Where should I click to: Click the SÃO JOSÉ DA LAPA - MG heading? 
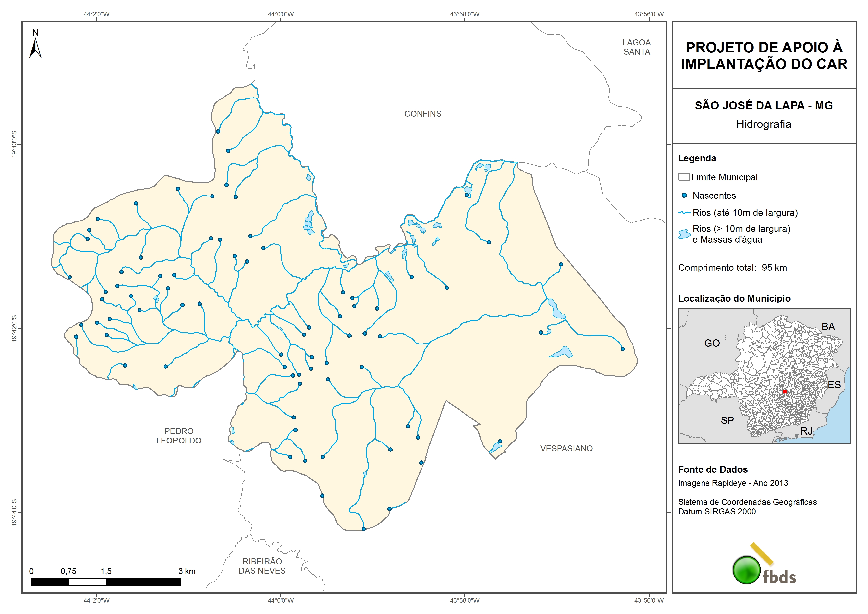pos(764,105)
